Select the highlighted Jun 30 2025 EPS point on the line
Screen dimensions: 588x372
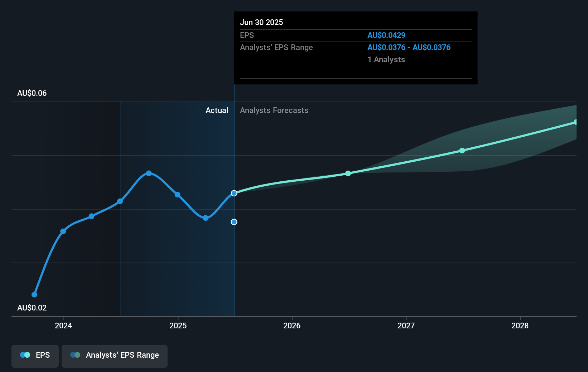coord(234,193)
